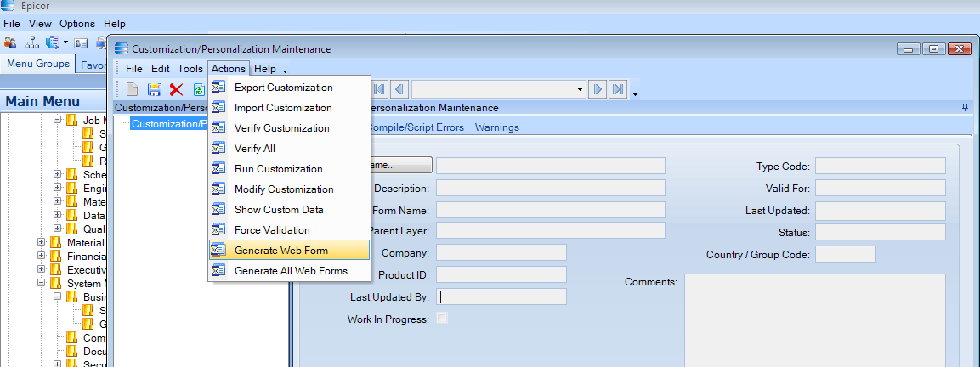Click the users icon in Epicor toolbar
The width and height of the screenshot is (980, 367).
[10, 42]
